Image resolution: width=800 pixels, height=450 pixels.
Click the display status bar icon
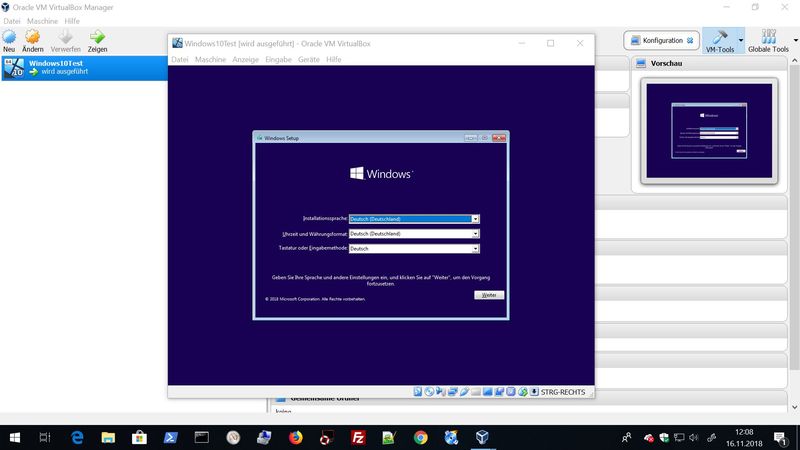pos(488,392)
